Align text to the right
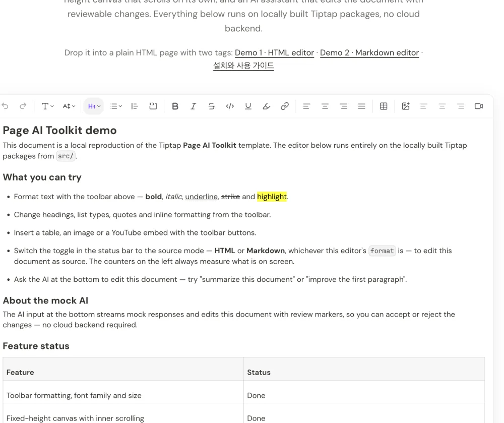This screenshot has width=504, height=423. [343, 106]
